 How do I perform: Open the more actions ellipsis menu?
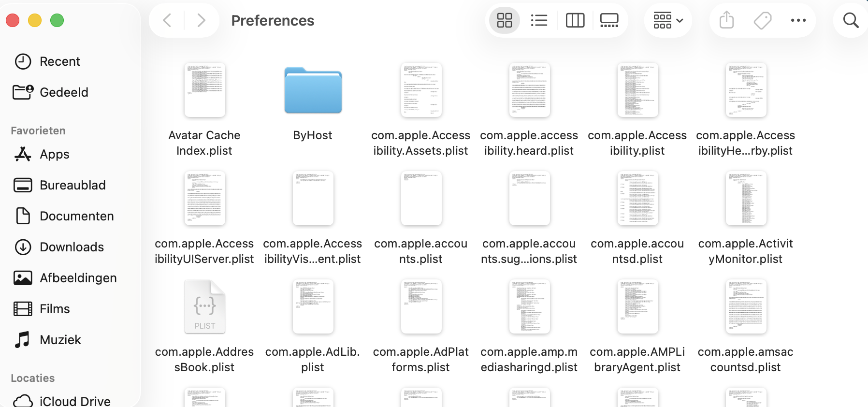798,20
